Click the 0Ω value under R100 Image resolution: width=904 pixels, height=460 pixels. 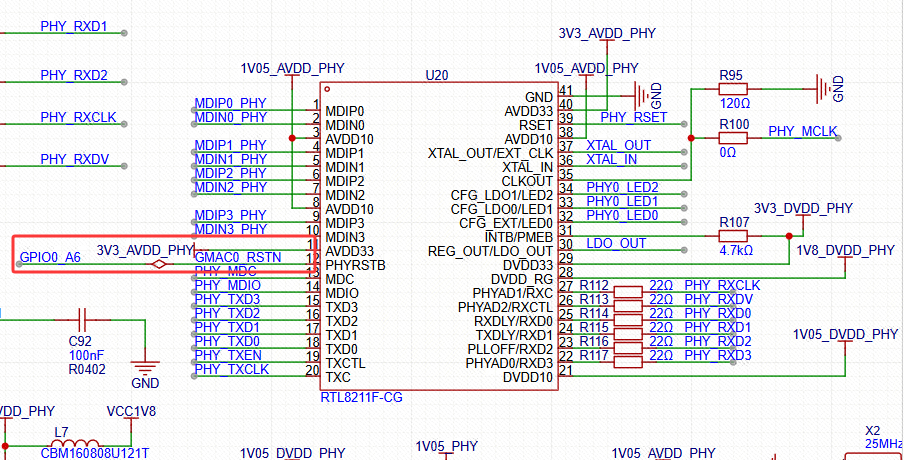click(728, 153)
